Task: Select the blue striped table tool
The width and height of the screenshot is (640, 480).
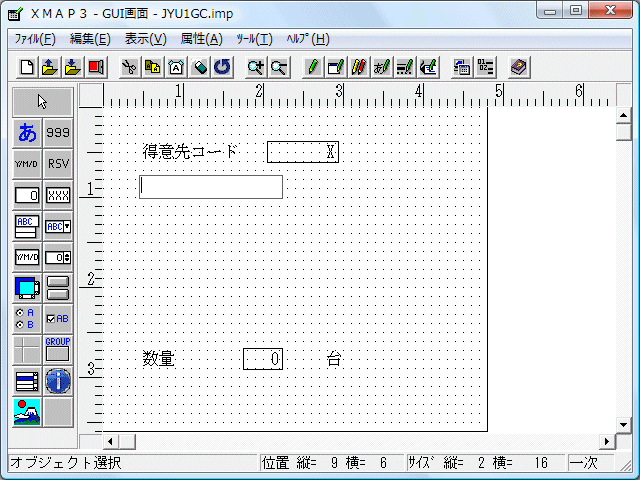Action: click(x=27, y=381)
